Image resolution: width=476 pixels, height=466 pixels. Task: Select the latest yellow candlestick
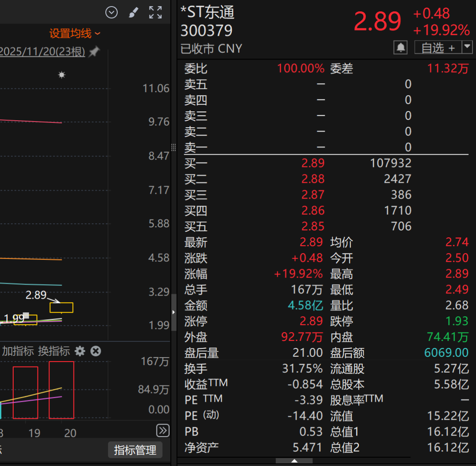coord(61,307)
